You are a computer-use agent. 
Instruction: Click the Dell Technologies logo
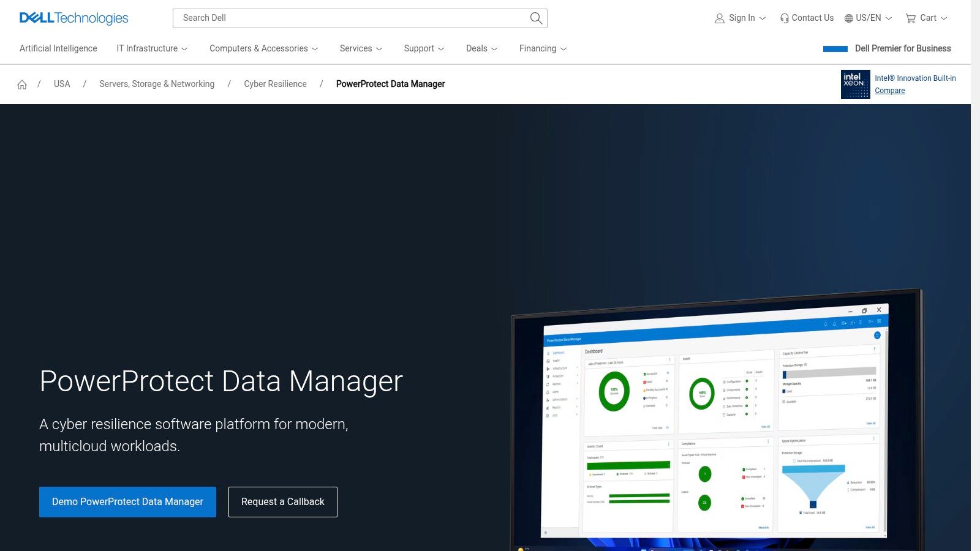coord(73,18)
